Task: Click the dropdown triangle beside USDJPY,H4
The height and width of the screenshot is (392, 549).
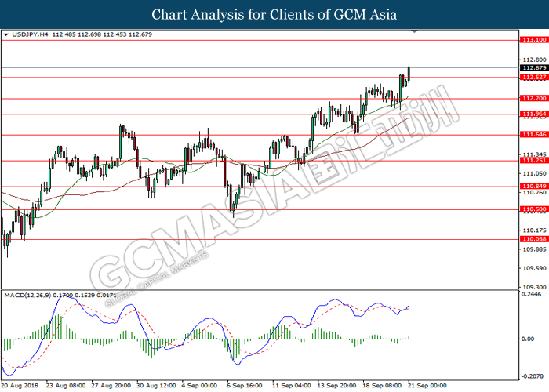Action: 5,34
